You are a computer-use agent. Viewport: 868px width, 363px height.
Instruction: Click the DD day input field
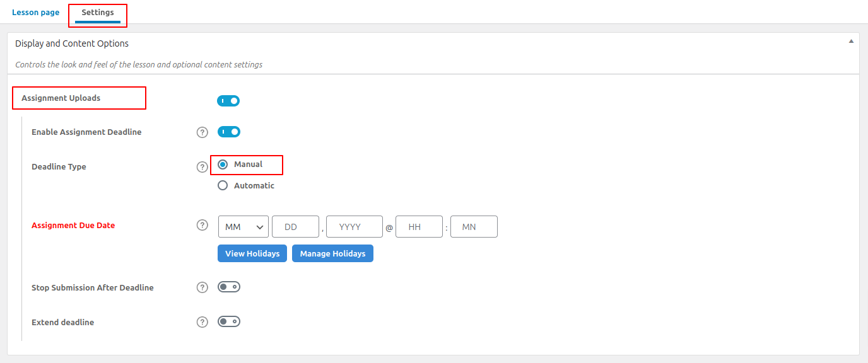point(295,227)
